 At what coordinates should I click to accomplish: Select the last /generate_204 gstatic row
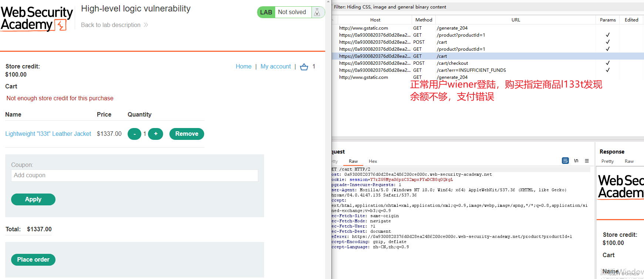click(x=488, y=77)
